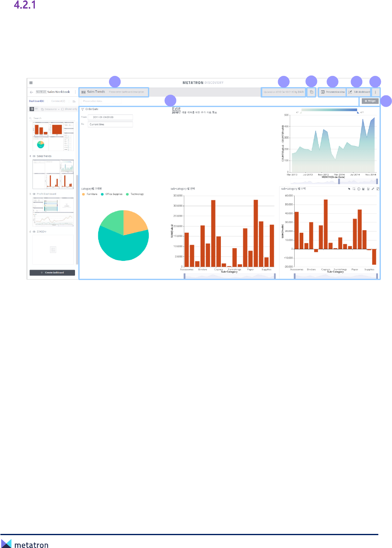Click the right handle of color gradient slider

358,112
